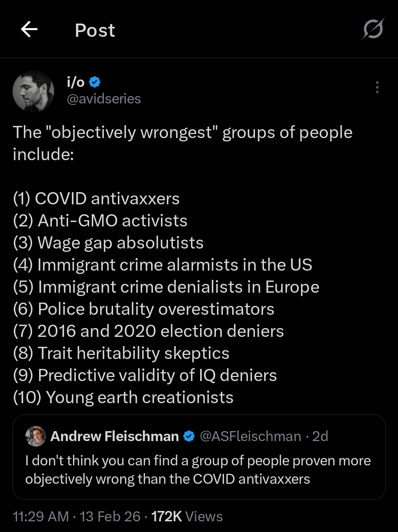The image size is (398, 532).
Task: Open the three-dot more options menu
Action: click(377, 87)
